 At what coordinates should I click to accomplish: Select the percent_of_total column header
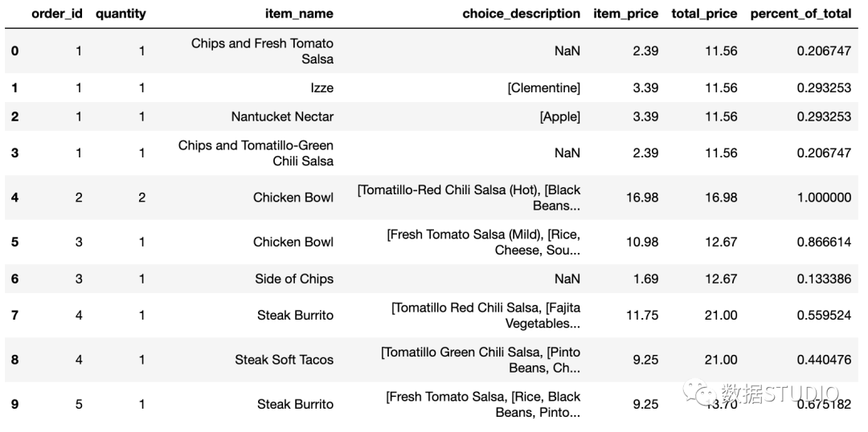pos(800,14)
